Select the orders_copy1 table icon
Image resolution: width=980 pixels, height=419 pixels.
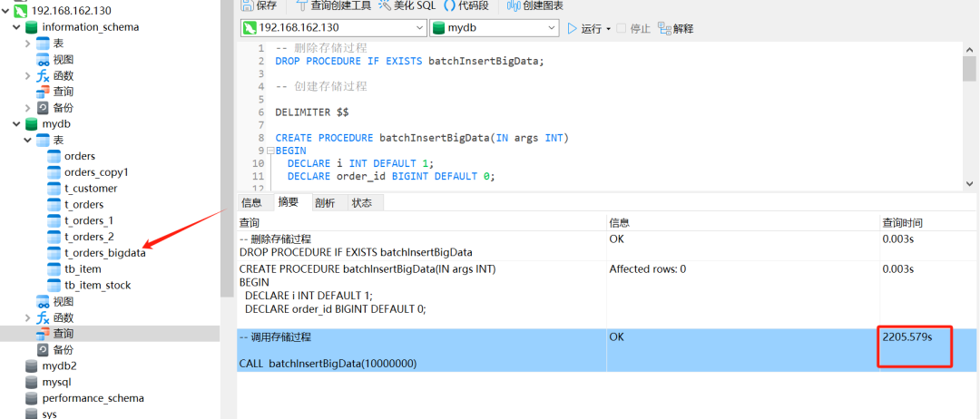point(54,172)
